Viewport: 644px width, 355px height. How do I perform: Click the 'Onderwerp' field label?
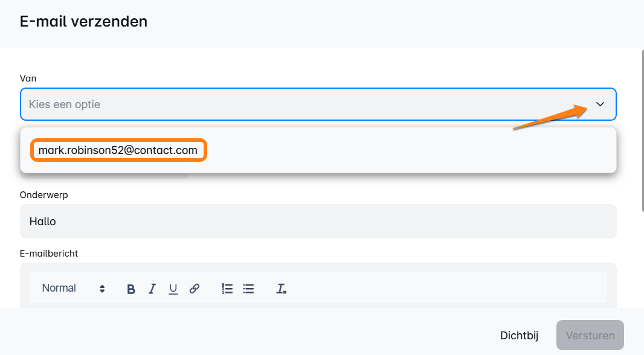pyautogui.click(x=44, y=195)
